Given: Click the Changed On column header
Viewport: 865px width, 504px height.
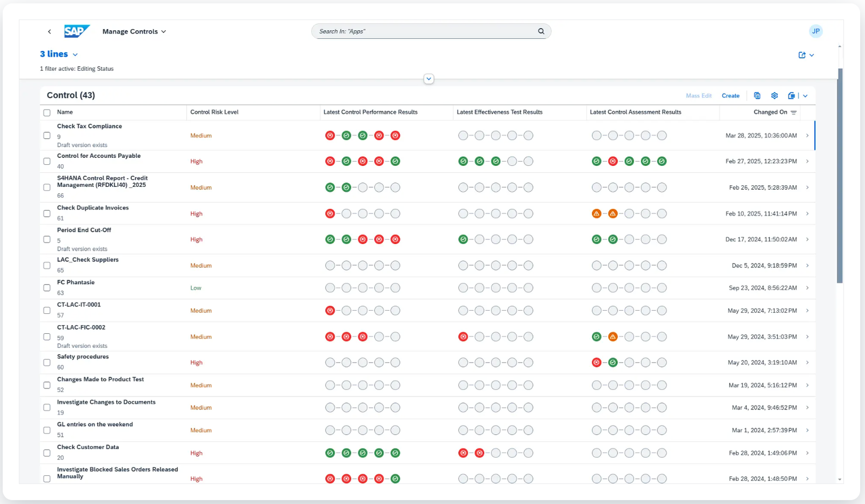Looking at the screenshot, I should 770,112.
